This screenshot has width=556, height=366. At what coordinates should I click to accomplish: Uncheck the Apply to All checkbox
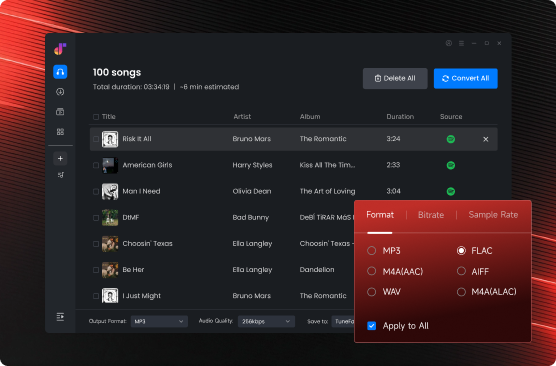point(372,326)
